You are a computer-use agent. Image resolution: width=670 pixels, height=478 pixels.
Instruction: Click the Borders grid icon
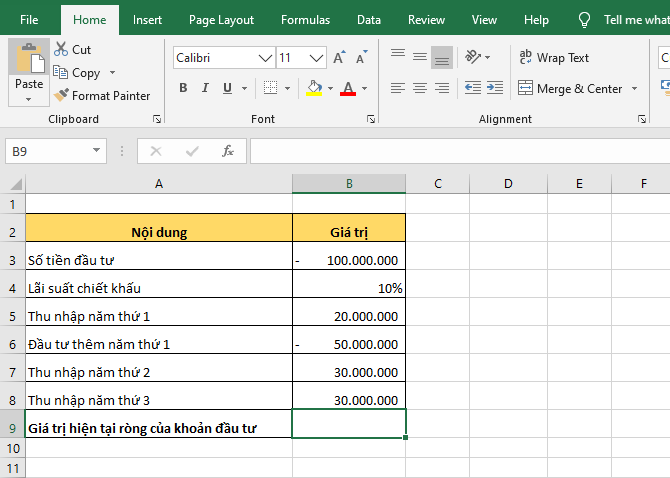(270, 89)
